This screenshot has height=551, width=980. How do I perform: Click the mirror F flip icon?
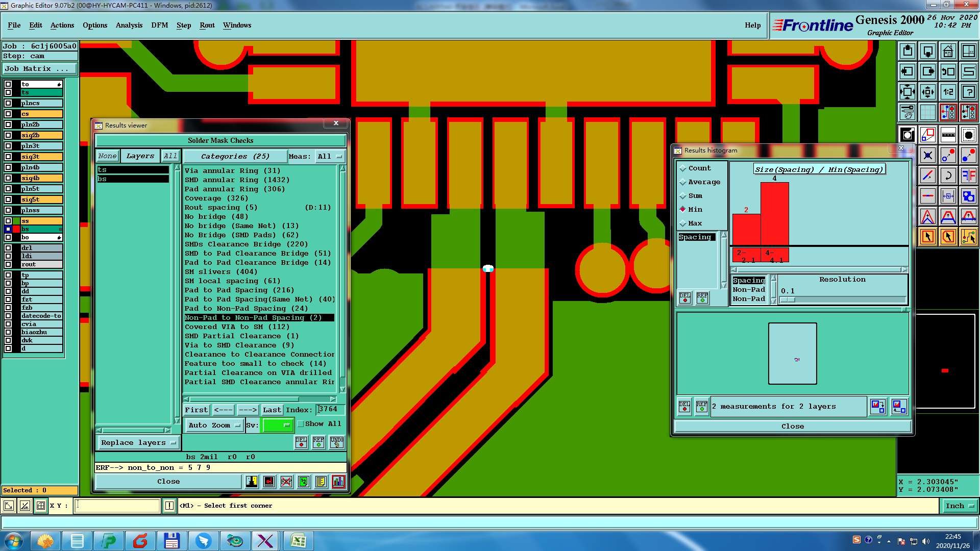point(968,176)
